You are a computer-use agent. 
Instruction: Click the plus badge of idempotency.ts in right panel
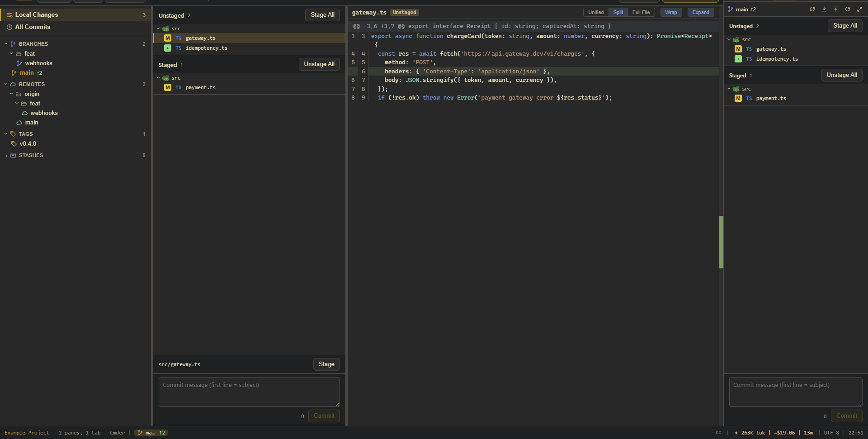(738, 59)
